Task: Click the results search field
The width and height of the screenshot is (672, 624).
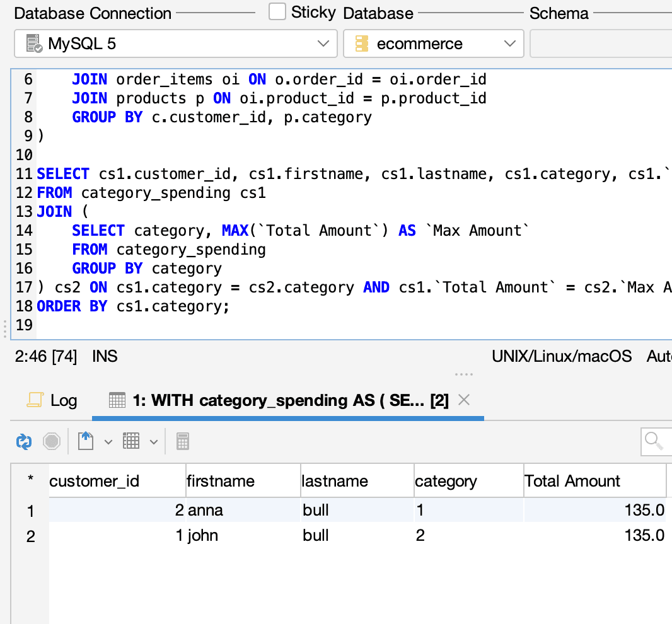Action: point(656,441)
